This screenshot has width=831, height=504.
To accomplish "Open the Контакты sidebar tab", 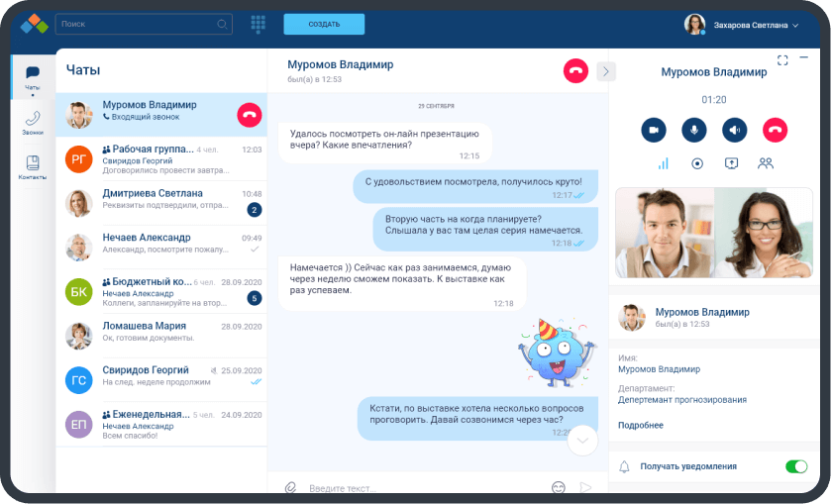I will click(33, 167).
